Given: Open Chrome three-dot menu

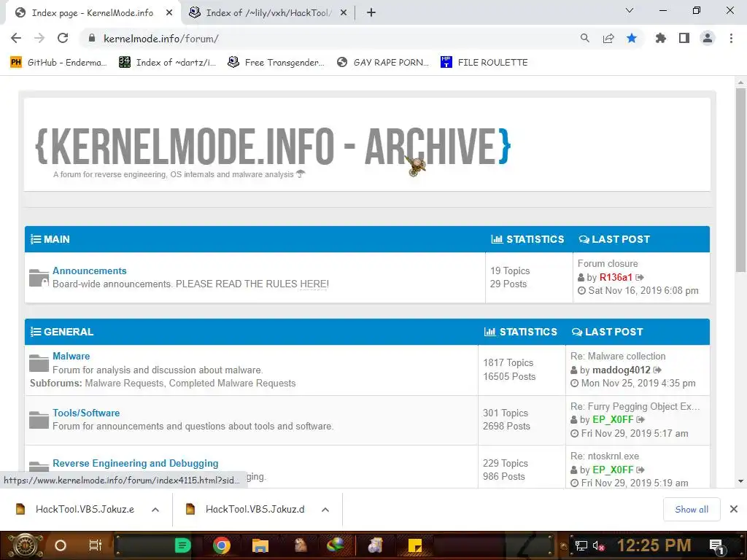Looking at the screenshot, I should (731, 38).
